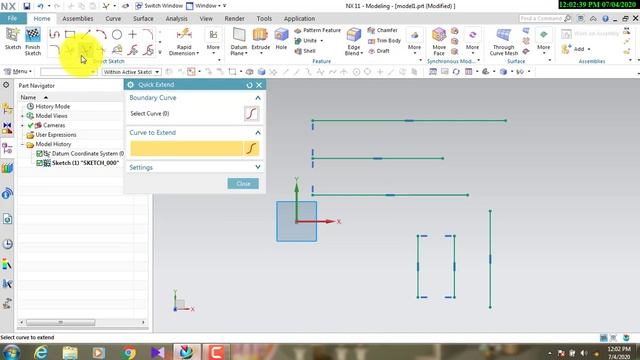Click the Shell feature tool
Viewport: 640px width, 360px height.
coord(305,51)
